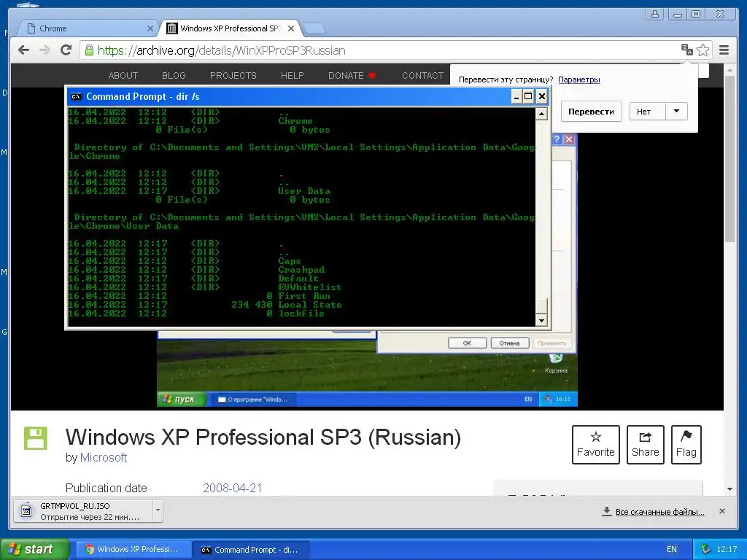Click Command Prompt scrollbar up arrow
The width and height of the screenshot is (747, 560).
(541, 114)
